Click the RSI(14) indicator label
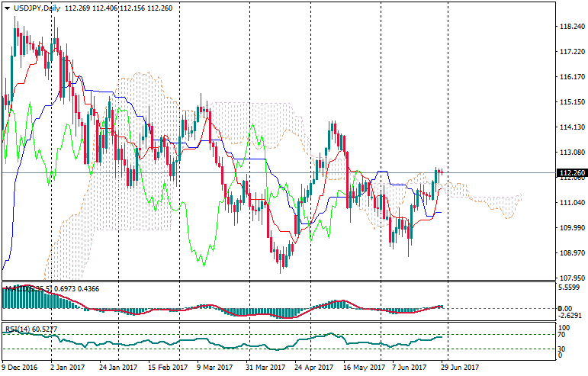The width and height of the screenshot is (588, 376). (18, 329)
